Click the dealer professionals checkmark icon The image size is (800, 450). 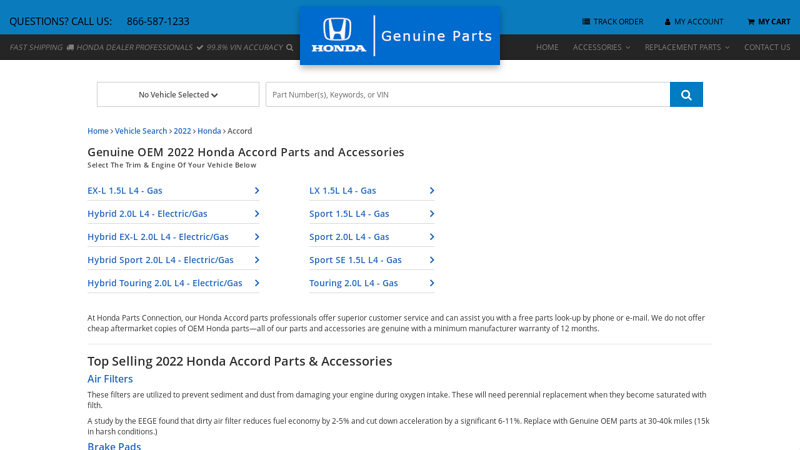click(x=200, y=47)
